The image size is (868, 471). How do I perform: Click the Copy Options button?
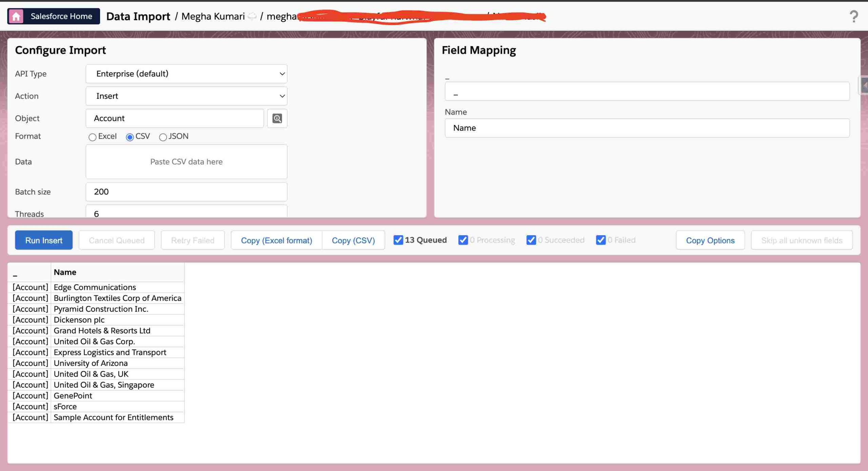coord(710,240)
